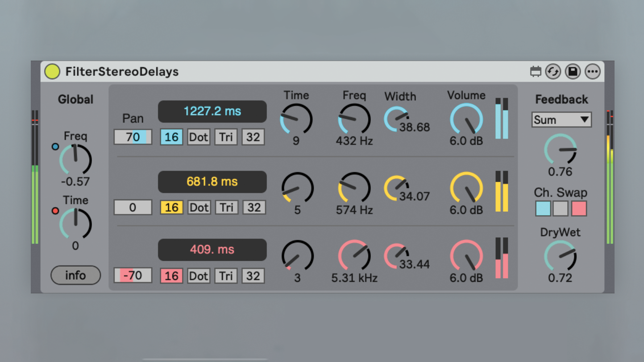The width and height of the screenshot is (644, 362).
Task: Hot-swap the device preset
Action: click(553, 71)
